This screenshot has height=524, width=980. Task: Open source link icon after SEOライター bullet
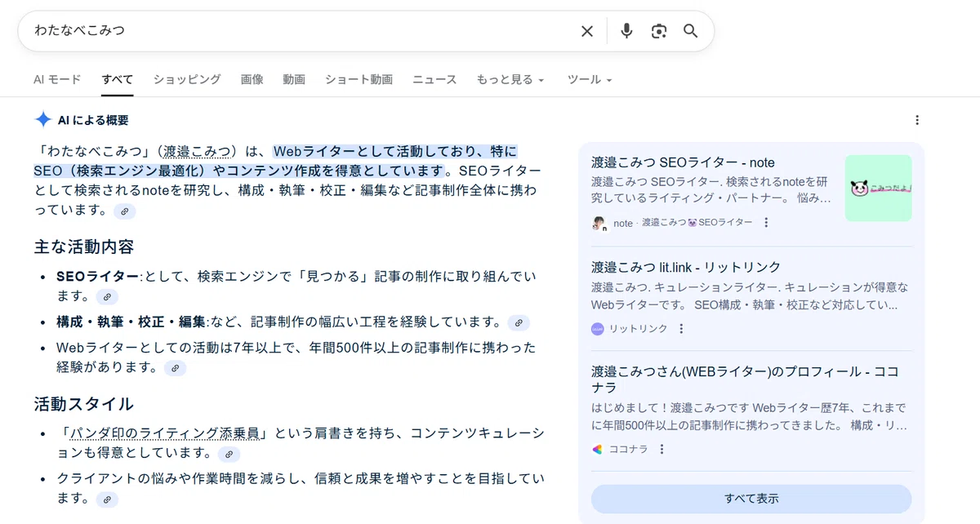[x=107, y=296]
